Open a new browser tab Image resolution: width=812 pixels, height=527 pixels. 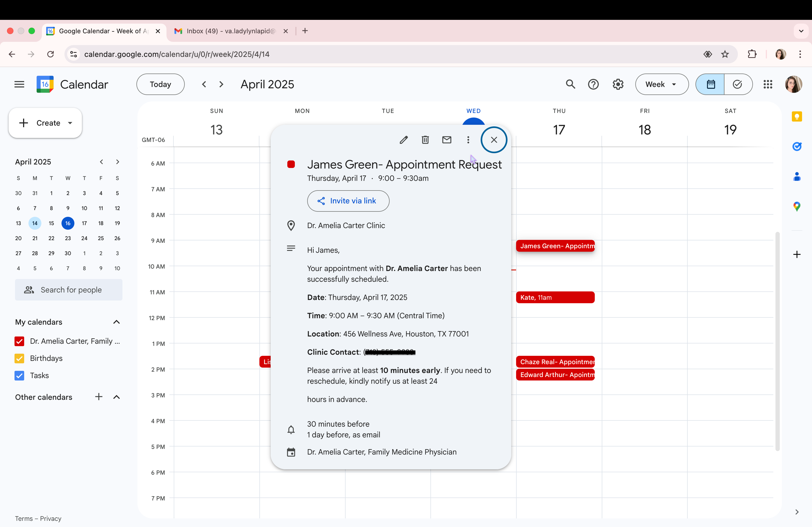[305, 31]
